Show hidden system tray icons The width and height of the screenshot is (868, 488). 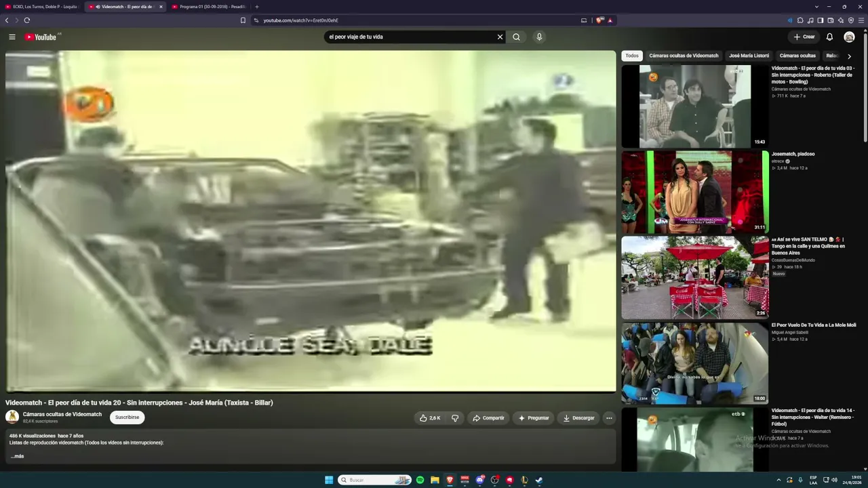pyautogui.click(x=778, y=480)
